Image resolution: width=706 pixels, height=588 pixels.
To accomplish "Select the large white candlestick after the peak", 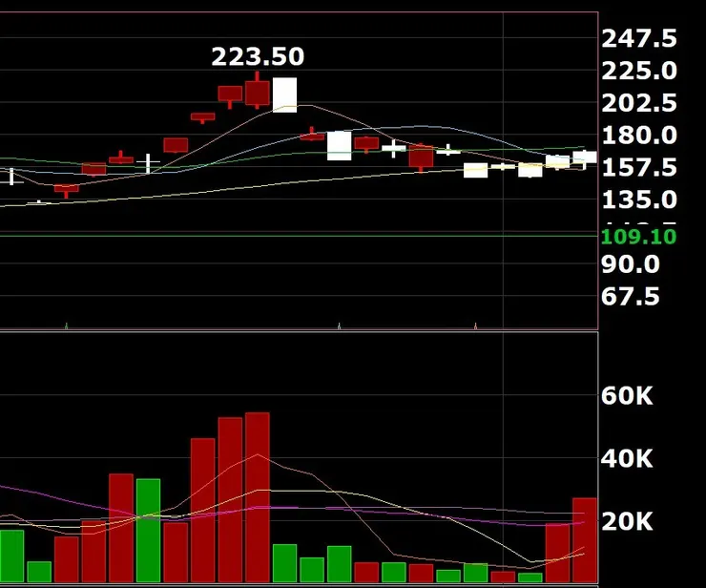I will click(x=284, y=95).
